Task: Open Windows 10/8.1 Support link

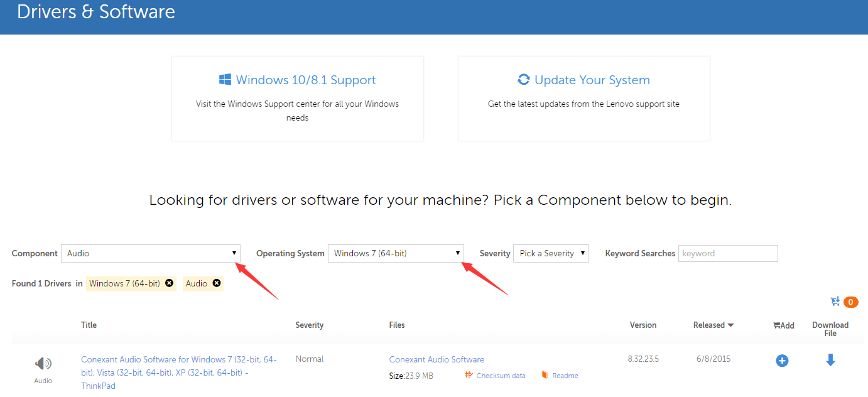Action: tap(306, 80)
